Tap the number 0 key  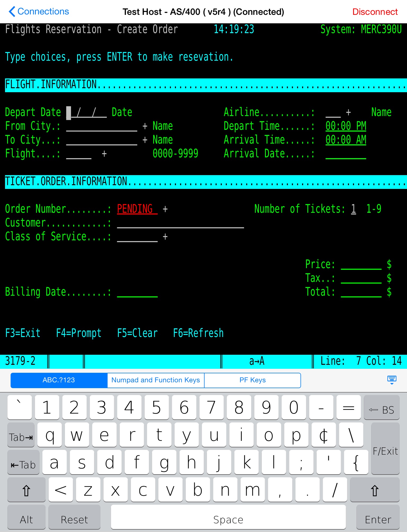click(294, 407)
